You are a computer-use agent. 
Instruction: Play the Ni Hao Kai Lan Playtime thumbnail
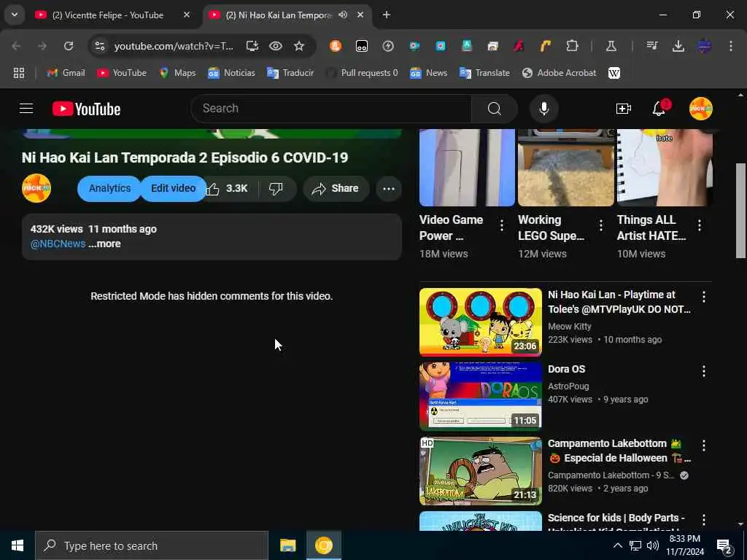tap(480, 322)
